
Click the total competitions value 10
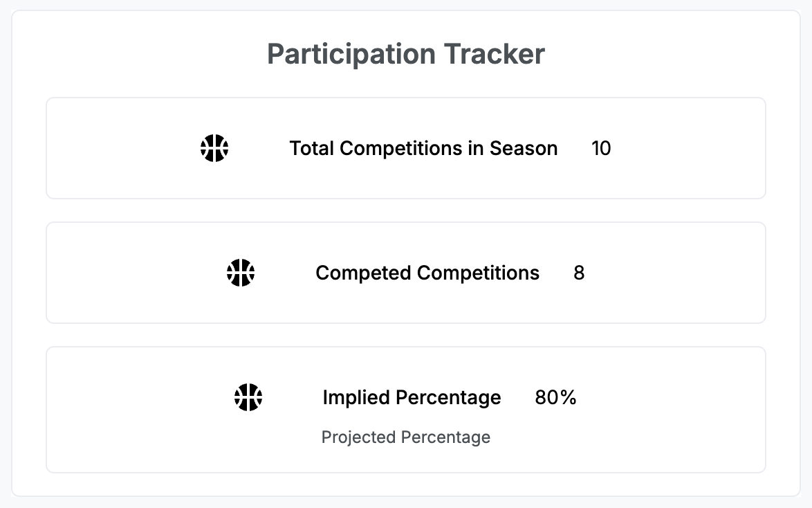601,148
